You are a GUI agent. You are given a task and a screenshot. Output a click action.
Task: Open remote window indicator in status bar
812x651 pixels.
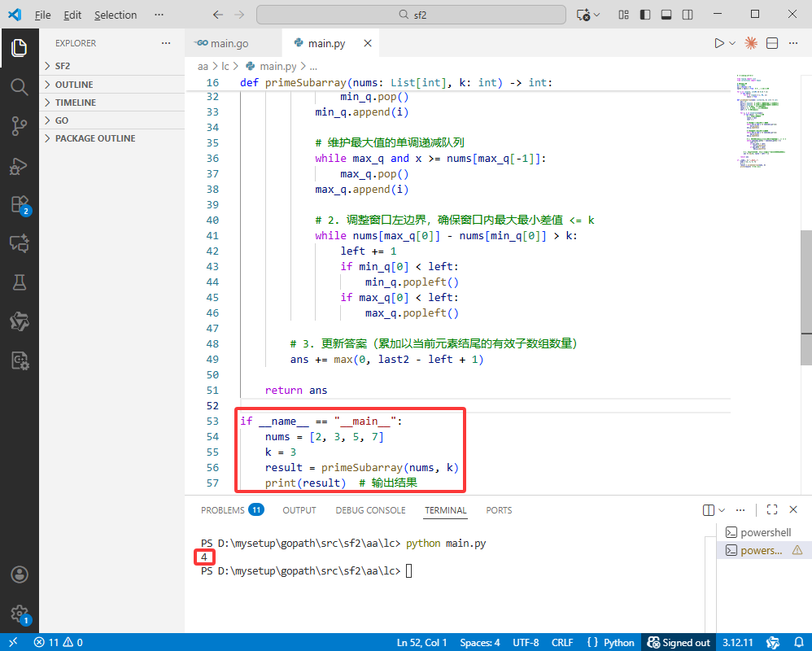tap(13, 642)
